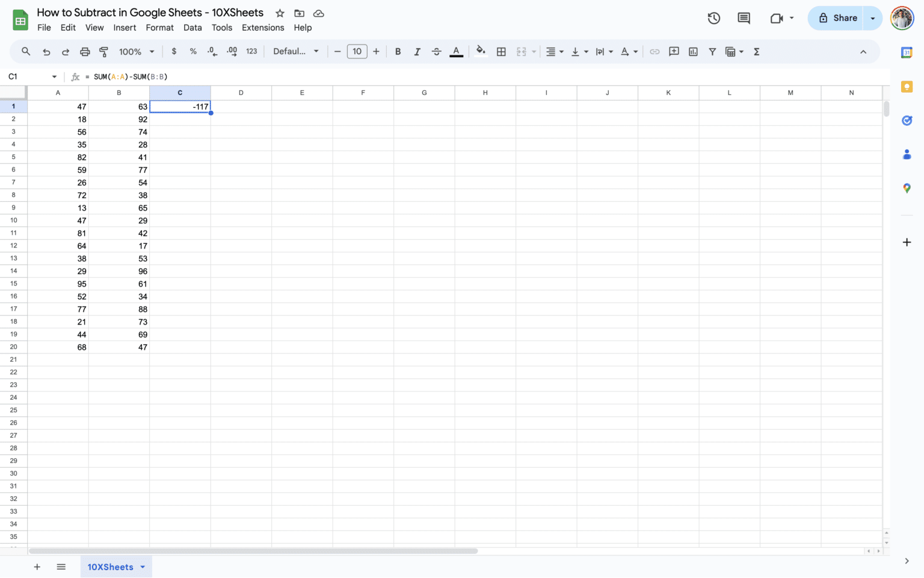
Task: Open the 10XSheets tab options arrow
Action: 143,567
